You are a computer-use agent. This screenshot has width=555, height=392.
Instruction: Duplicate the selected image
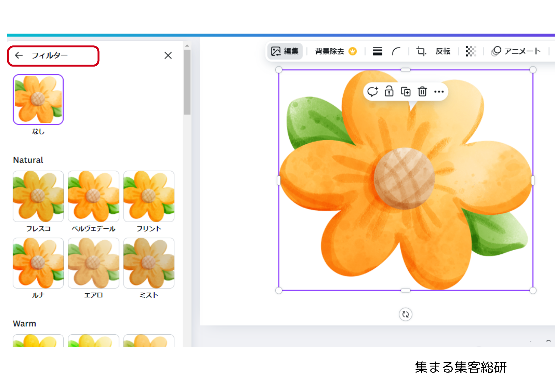tap(406, 91)
